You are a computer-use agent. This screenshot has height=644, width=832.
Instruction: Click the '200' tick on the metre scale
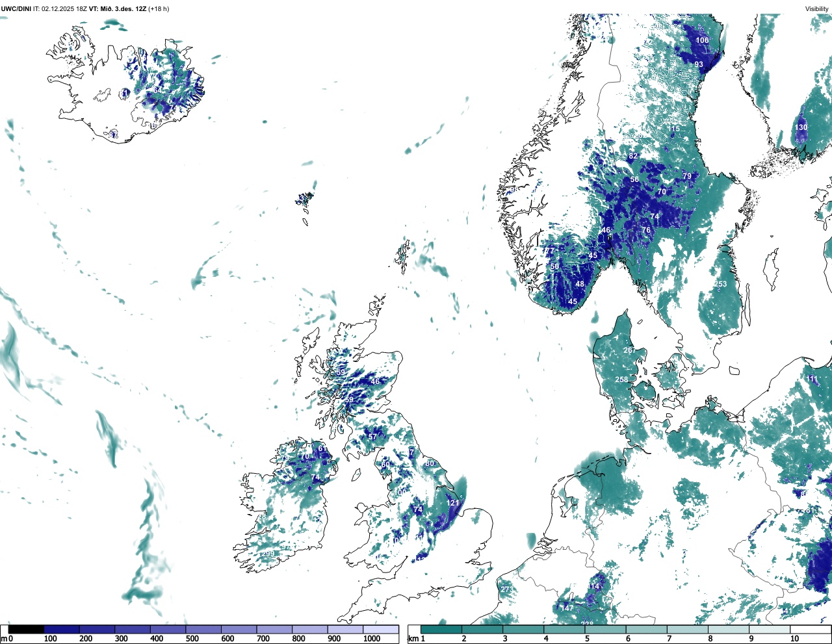click(86, 639)
